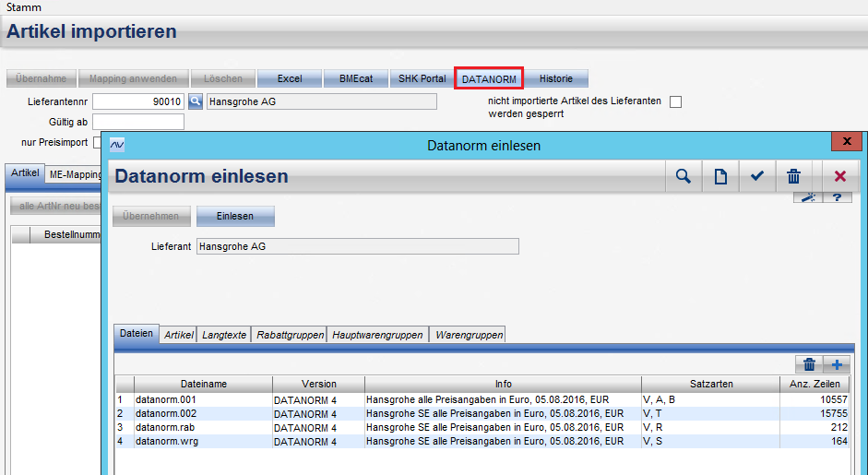The width and height of the screenshot is (868, 475).
Task: Click the Gültig ab date field
Action: [137, 122]
